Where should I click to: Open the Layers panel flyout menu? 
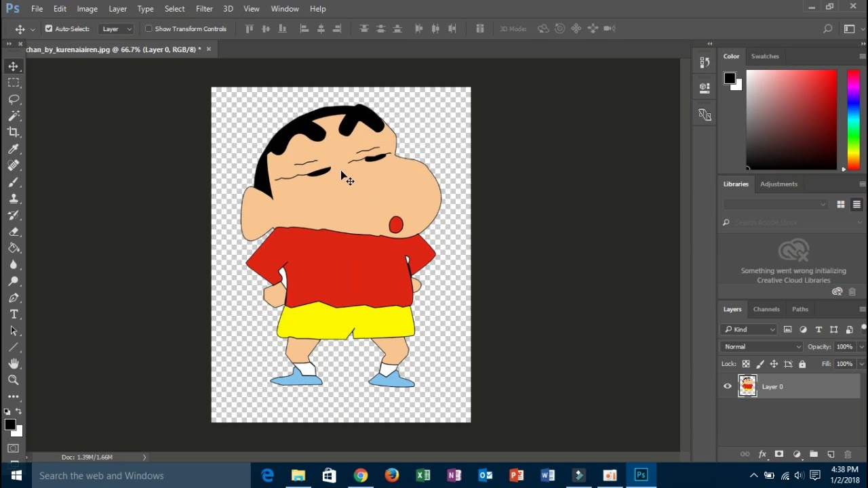click(862, 309)
